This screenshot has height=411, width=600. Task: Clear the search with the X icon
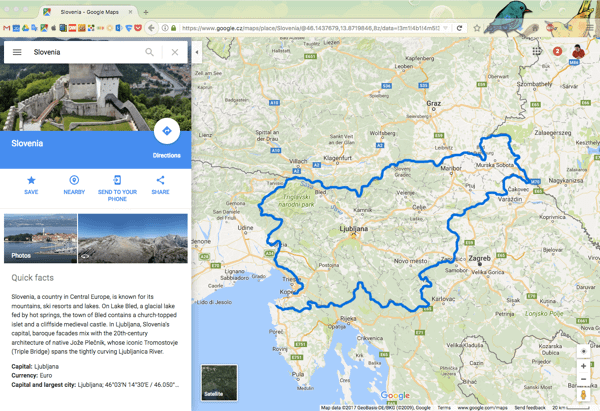175,52
